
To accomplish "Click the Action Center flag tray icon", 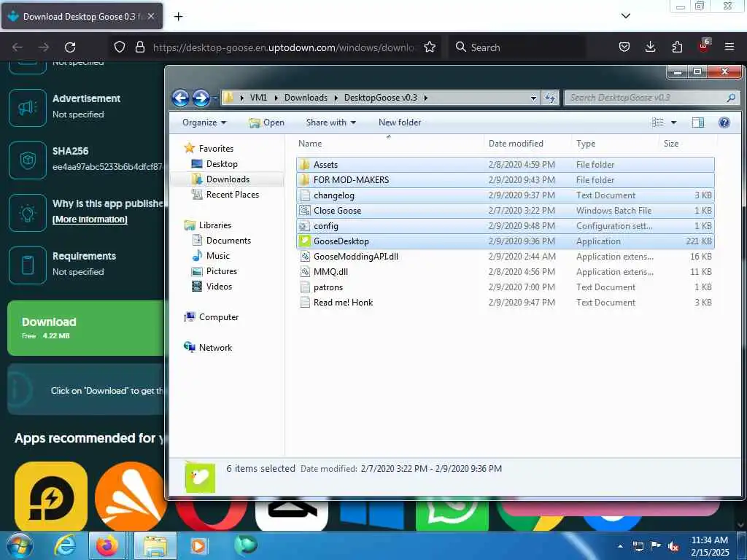I will (x=656, y=546).
